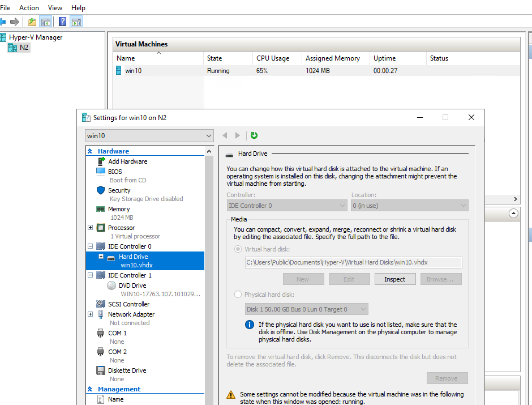Sort by the CPU Usage column header

(x=277, y=58)
